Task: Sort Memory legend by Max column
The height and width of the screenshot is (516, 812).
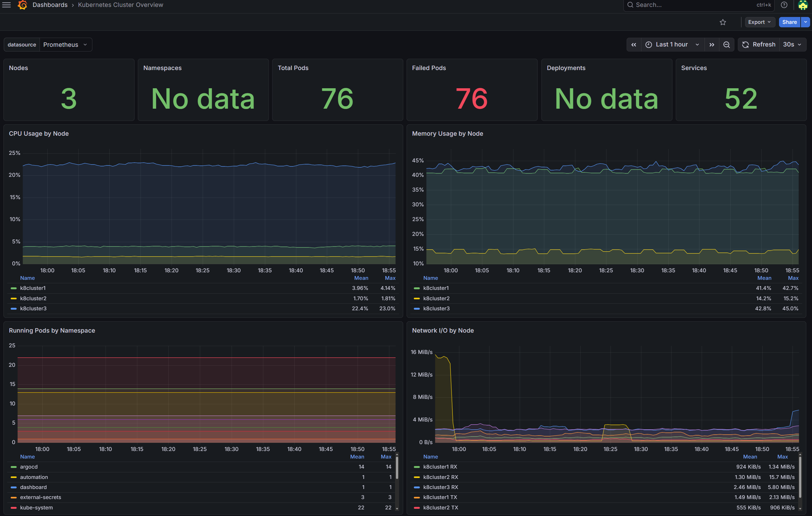Action: point(793,278)
